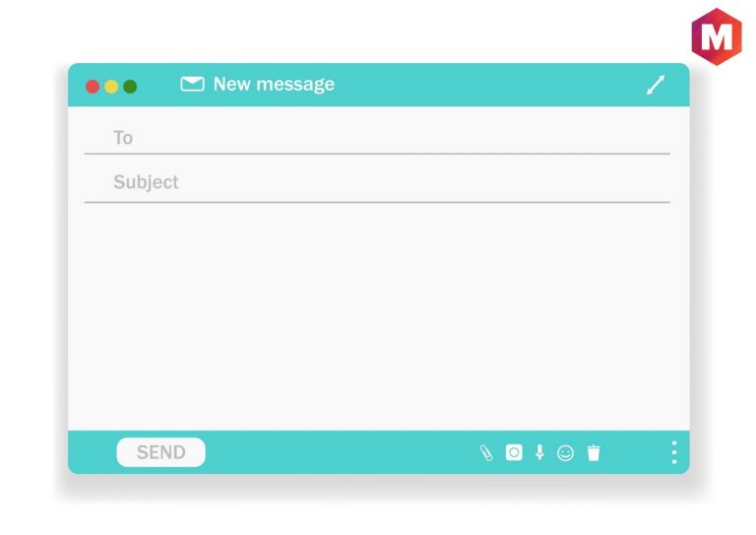Click the divider line under the To field
The height and width of the screenshot is (535, 756).
tap(377, 154)
